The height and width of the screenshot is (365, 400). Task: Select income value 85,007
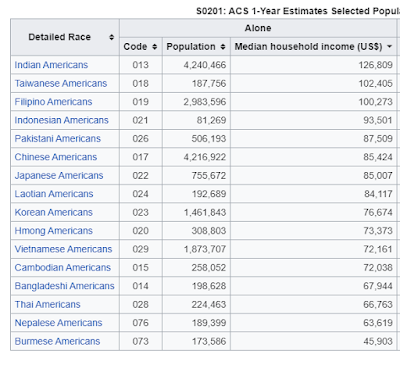pos(378,175)
